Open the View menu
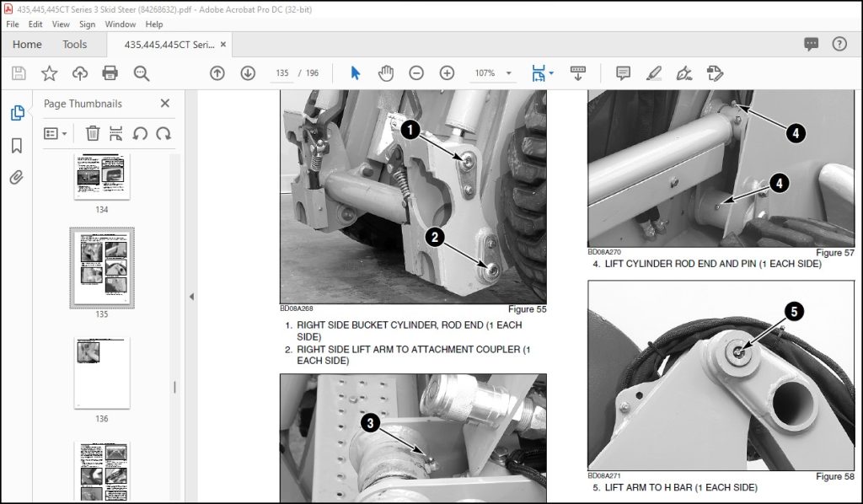This screenshot has width=863, height=504. (61, 24)
